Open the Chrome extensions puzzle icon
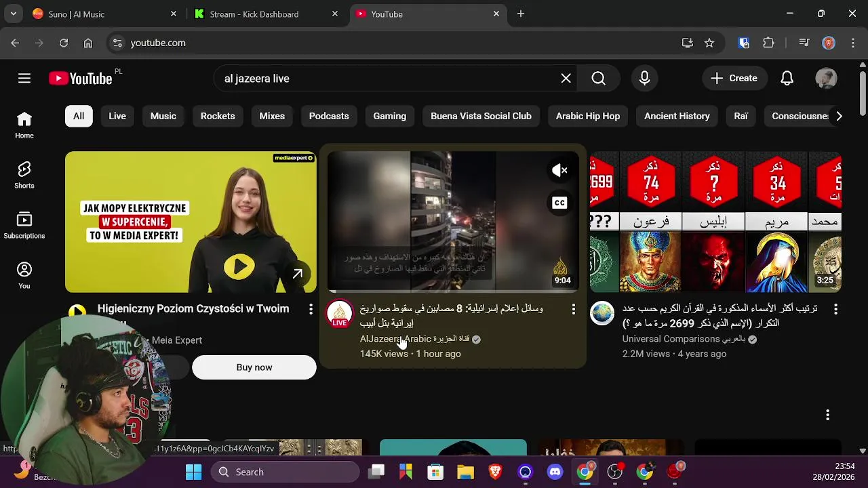The height and width of the screenshot is (488, 868). click(x=768, y=43)
